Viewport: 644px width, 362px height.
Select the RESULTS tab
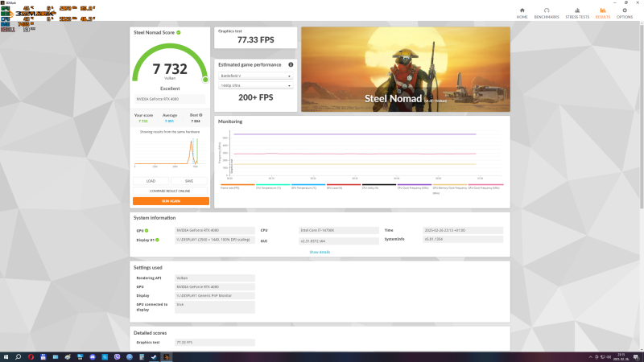602,13
